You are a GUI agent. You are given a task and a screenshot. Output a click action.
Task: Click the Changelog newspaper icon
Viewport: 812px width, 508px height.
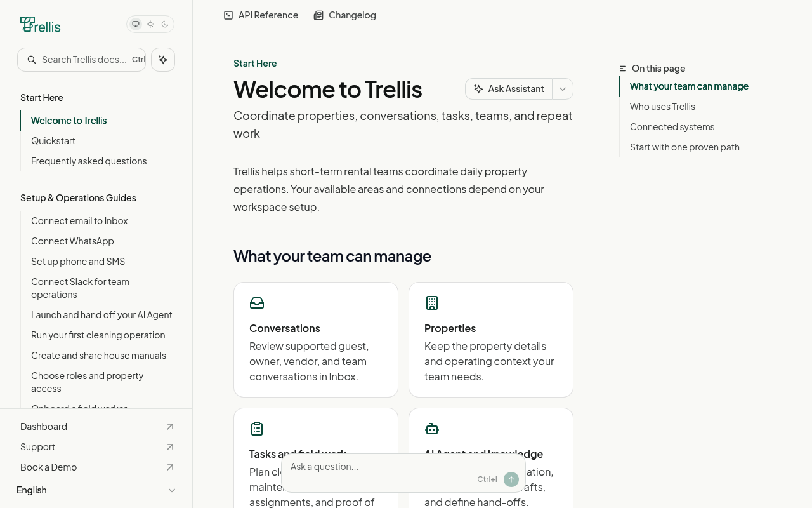(318, 15)
